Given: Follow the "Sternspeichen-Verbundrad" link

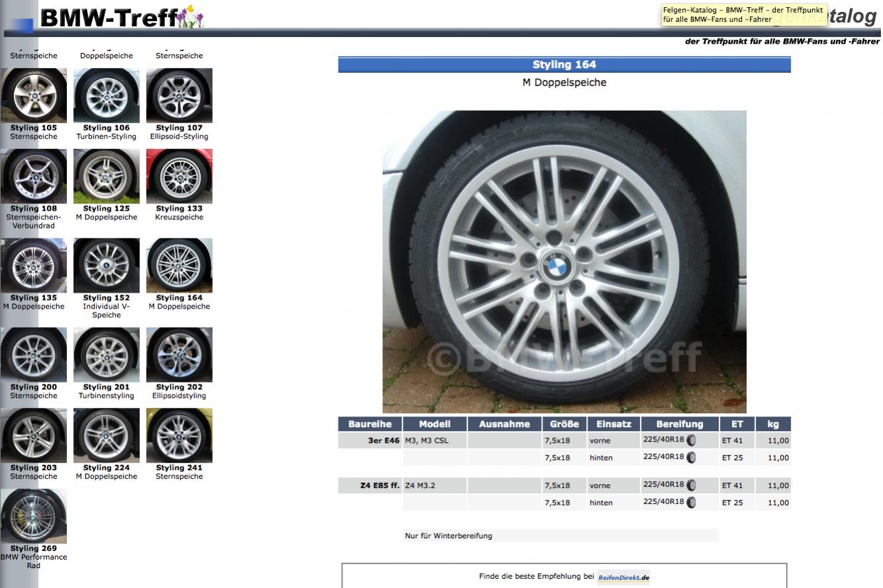Looking at the screenshot, I should 34,221.
